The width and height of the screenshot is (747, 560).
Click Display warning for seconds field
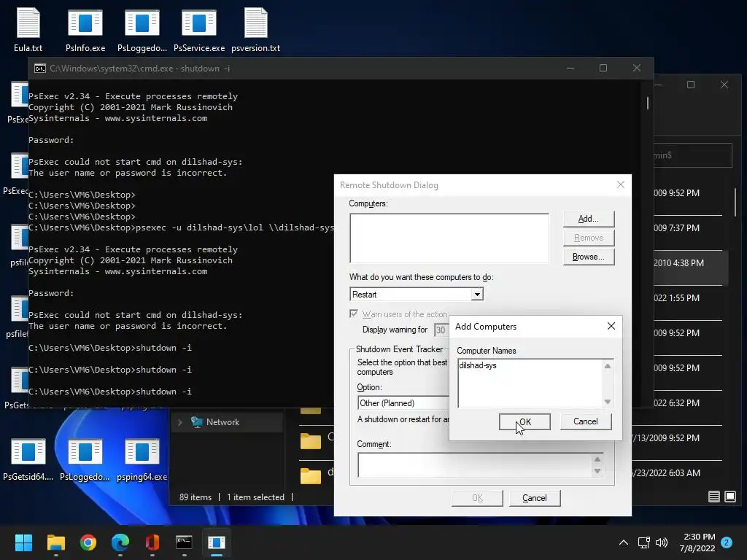pos(441,330)
